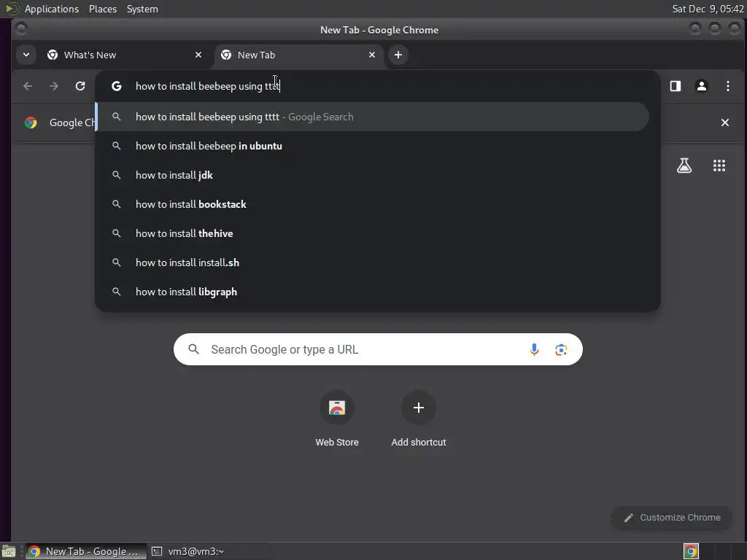Click the Chrome back arrow button
Viewport: 747px width, 560px height.
[x=28, y=86]
